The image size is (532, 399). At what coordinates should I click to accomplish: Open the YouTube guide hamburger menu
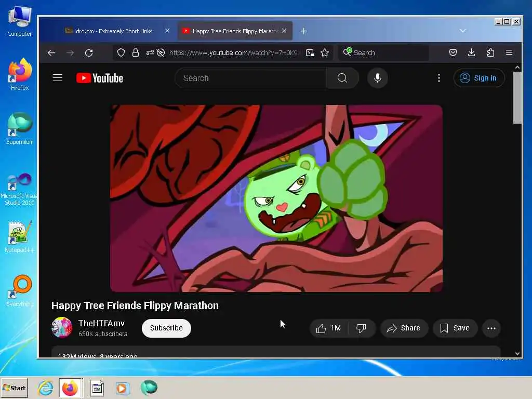point(58,78)
